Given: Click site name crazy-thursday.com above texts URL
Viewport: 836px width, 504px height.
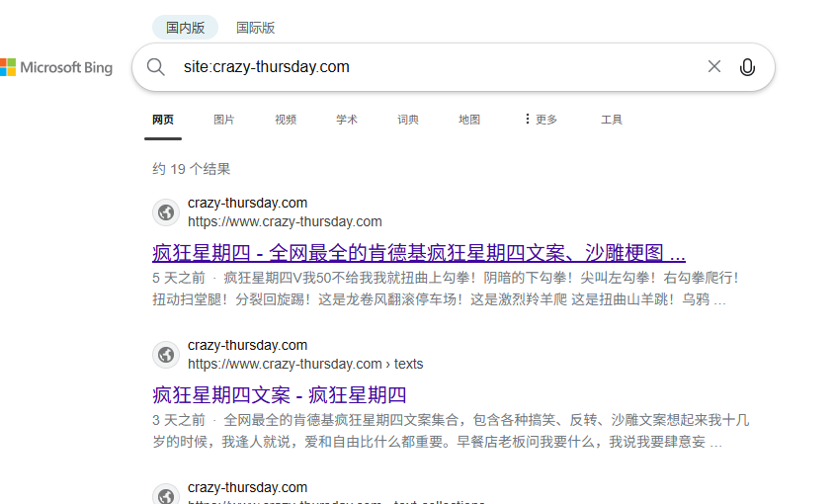Looking at the screenshot, I should [247, 346].
